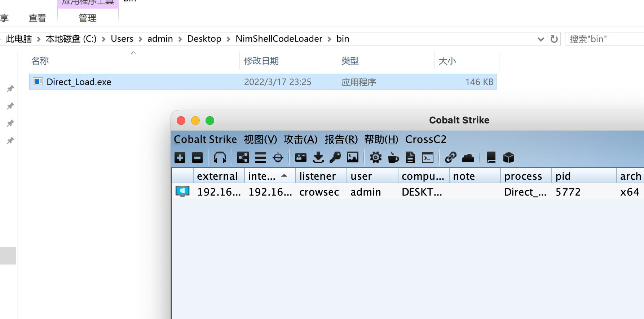Click the Windows beacon icon in the session row
Image resolution: width=644 pixels, height=319 pixels.
[182, 192]
